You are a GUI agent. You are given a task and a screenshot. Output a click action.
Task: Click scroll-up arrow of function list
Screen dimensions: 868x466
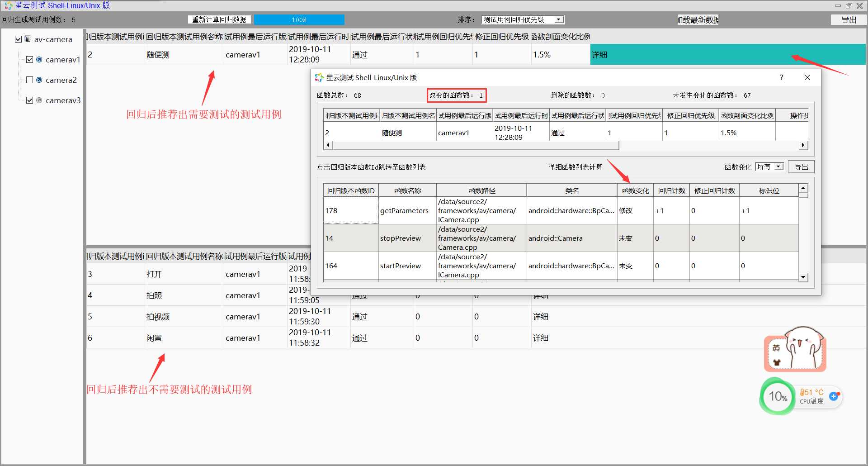pos(803,188)
